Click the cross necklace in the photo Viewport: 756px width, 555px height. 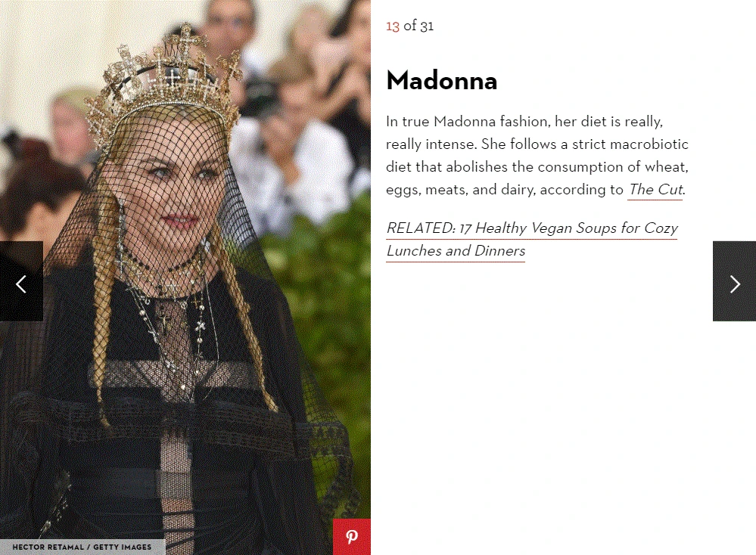tap(164, 322)
